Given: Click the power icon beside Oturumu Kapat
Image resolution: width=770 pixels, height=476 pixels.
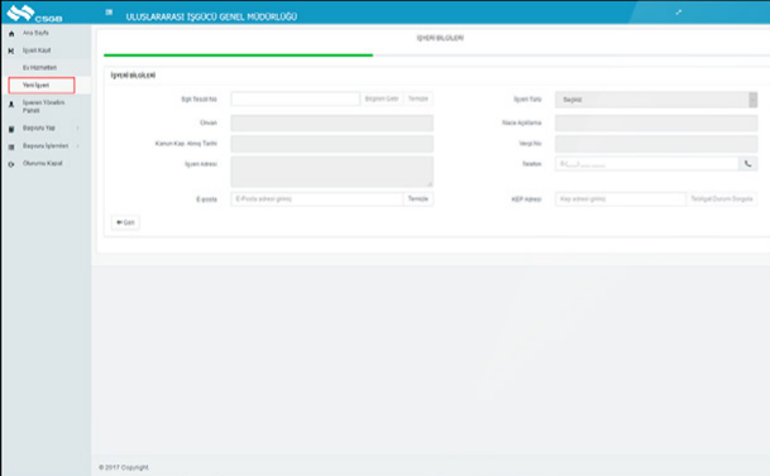Looking at the screenshot, I should coord(11,163).
